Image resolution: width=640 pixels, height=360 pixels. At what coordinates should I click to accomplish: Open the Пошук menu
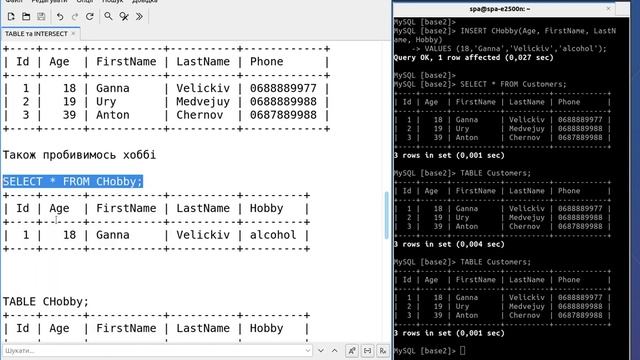[113, 2]
